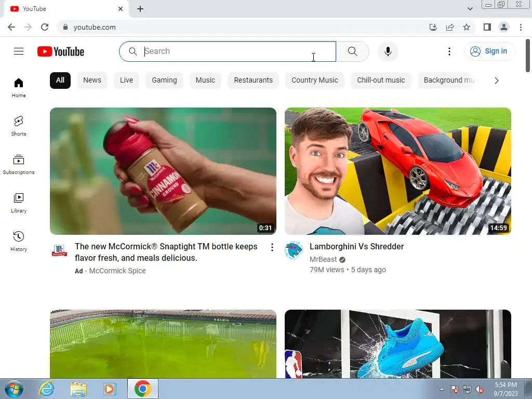Click the page's vertical scrollbar thumb

[528, 56]
